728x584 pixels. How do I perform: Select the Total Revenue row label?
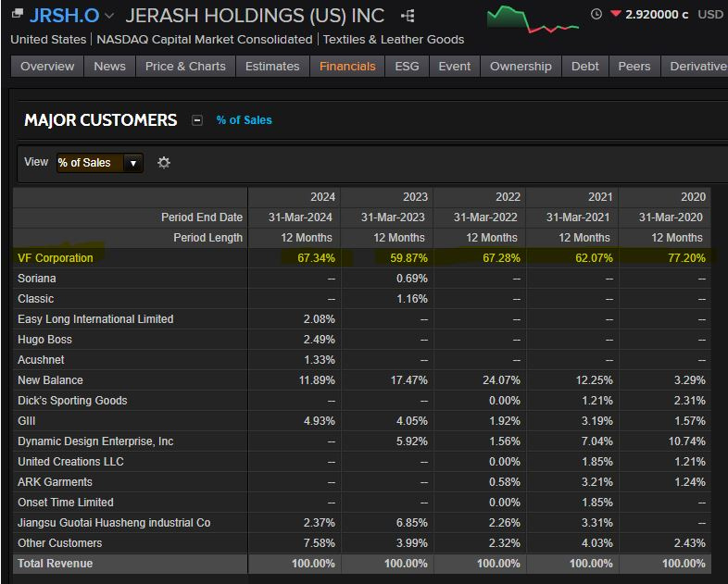click(56, 564)
